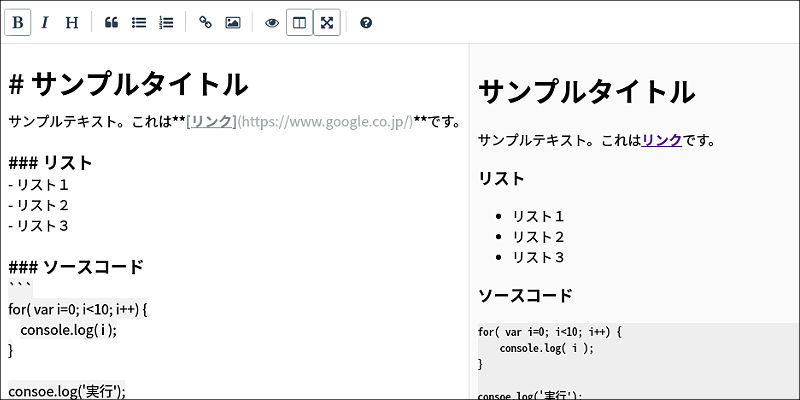
Task: Create a numbered ordered list
Action: pyautogui.click(x=166, y=23)
